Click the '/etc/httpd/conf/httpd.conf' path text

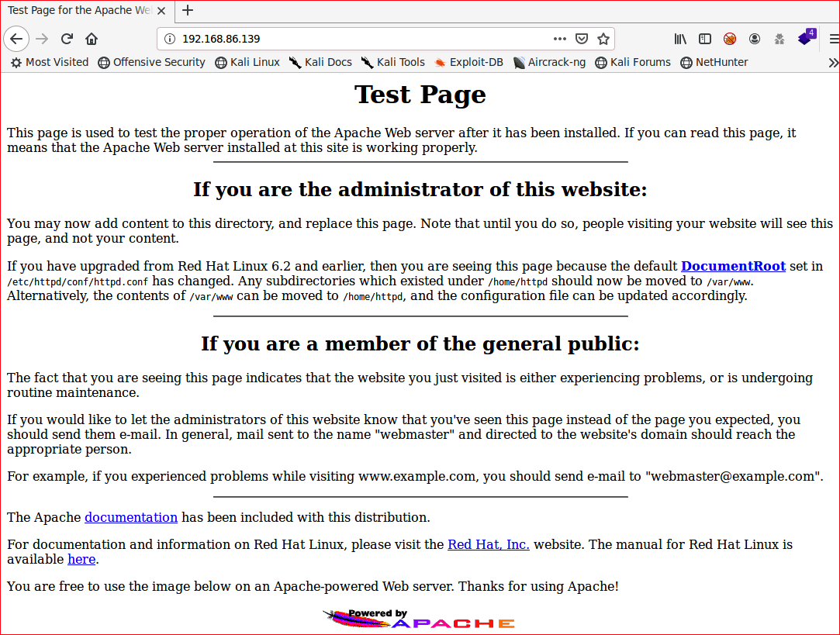tap(77, 281)
